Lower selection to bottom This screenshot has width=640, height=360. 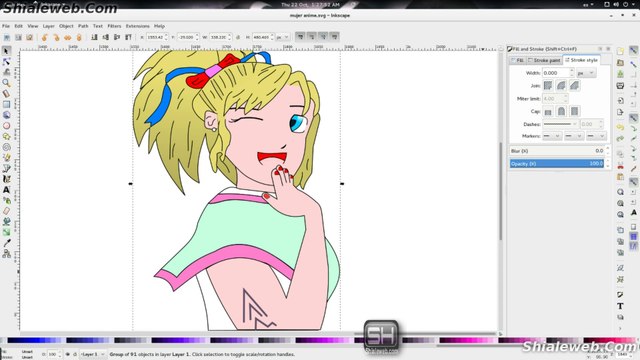click(94, 37)
